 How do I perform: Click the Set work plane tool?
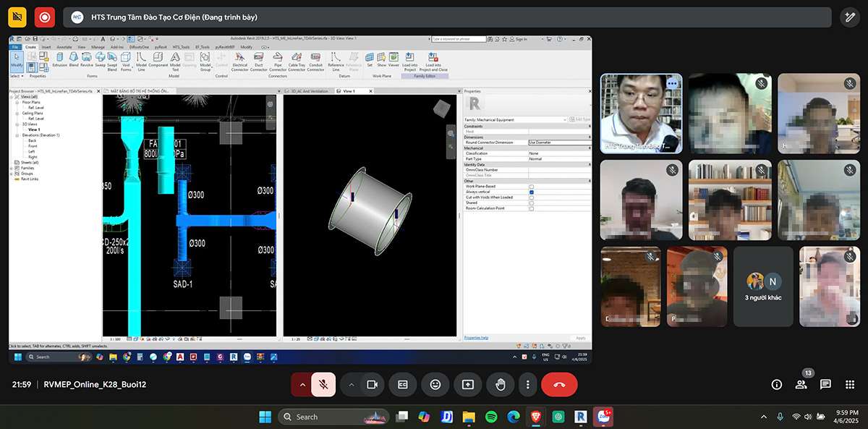tap(370, 60)
